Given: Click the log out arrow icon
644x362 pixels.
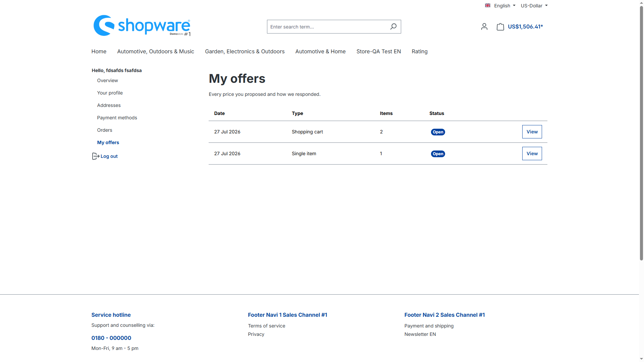Looking at the screenshot, I should pos(96,156).
